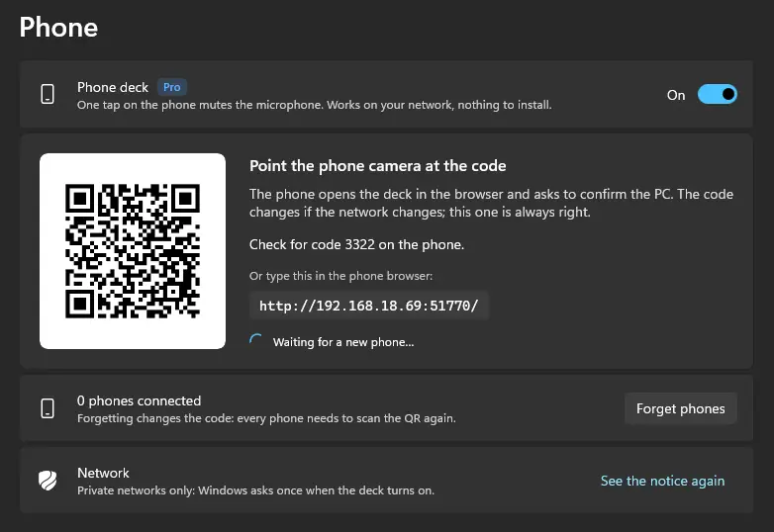Click the "Check for code 3322 on the phone." text

[356, 244]
